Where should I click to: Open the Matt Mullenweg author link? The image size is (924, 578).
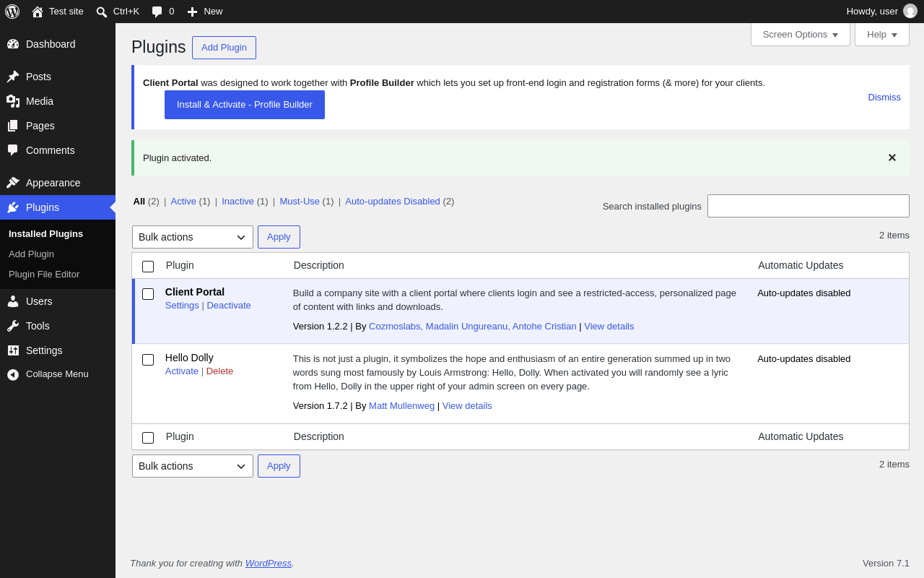point(401,406)
